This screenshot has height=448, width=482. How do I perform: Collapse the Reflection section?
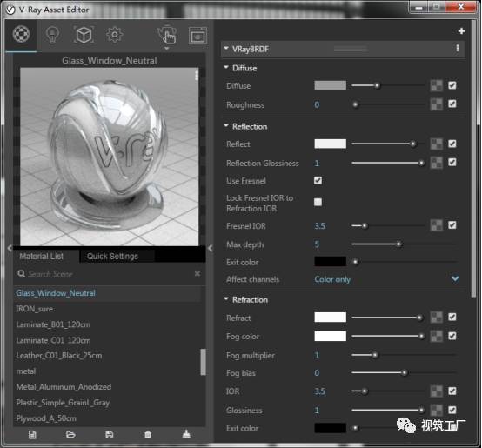click(226, 125)
